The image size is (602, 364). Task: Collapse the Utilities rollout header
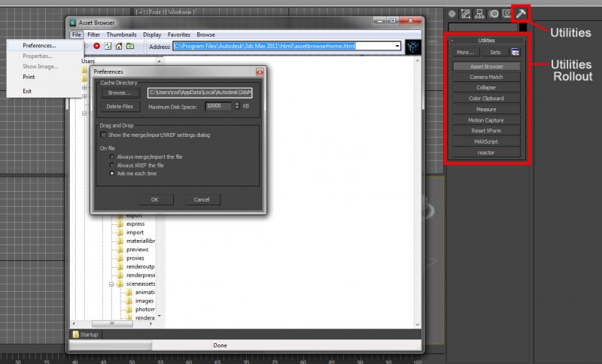[486, 41]
